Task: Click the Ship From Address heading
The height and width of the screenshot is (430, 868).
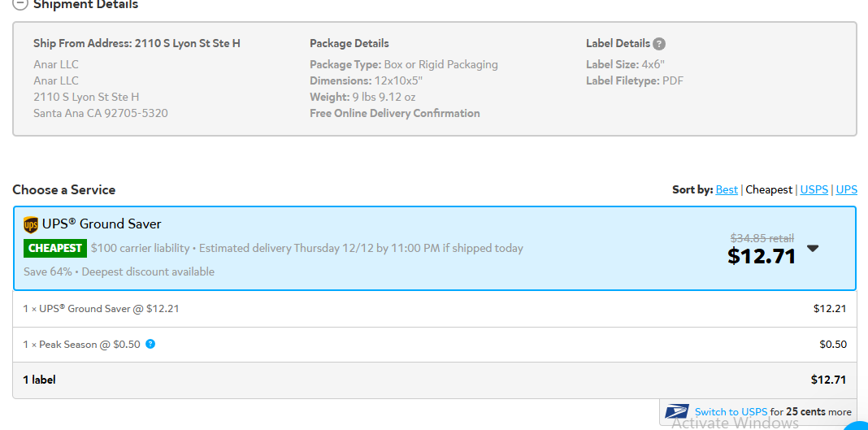Action: [137, 43]
